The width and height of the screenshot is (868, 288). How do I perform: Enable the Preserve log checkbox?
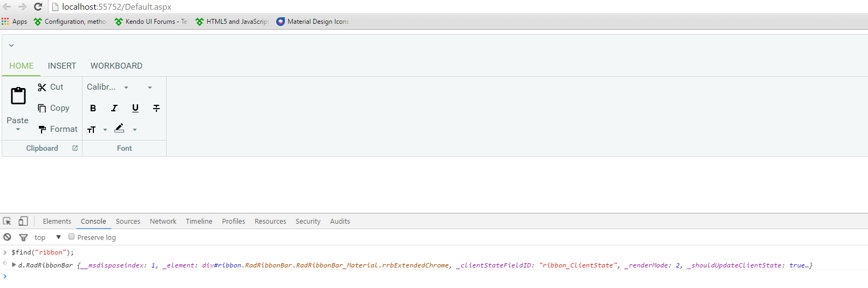[71, 237]
